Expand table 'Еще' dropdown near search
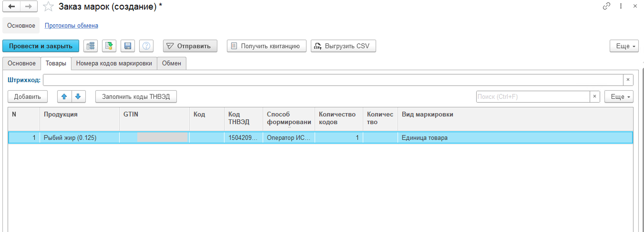The height and width of the screenshot is (232, 644). tap(618, 96)
